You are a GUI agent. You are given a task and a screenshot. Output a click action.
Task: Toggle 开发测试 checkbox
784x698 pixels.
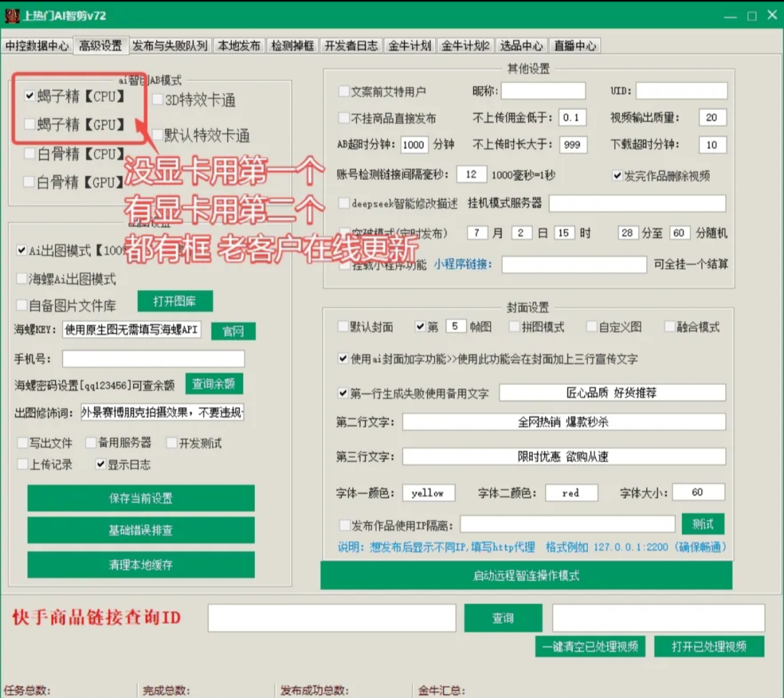[x=171, y=442]
